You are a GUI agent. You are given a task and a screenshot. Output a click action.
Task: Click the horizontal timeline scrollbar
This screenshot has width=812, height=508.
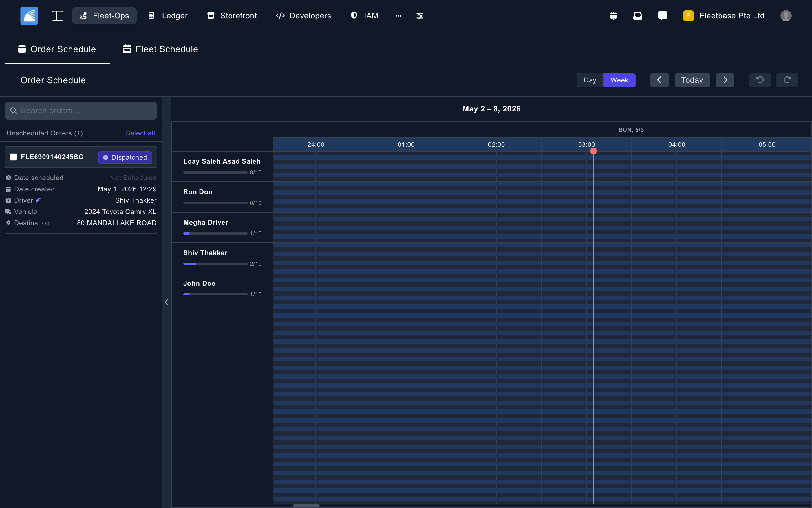[x=306, y=506]
